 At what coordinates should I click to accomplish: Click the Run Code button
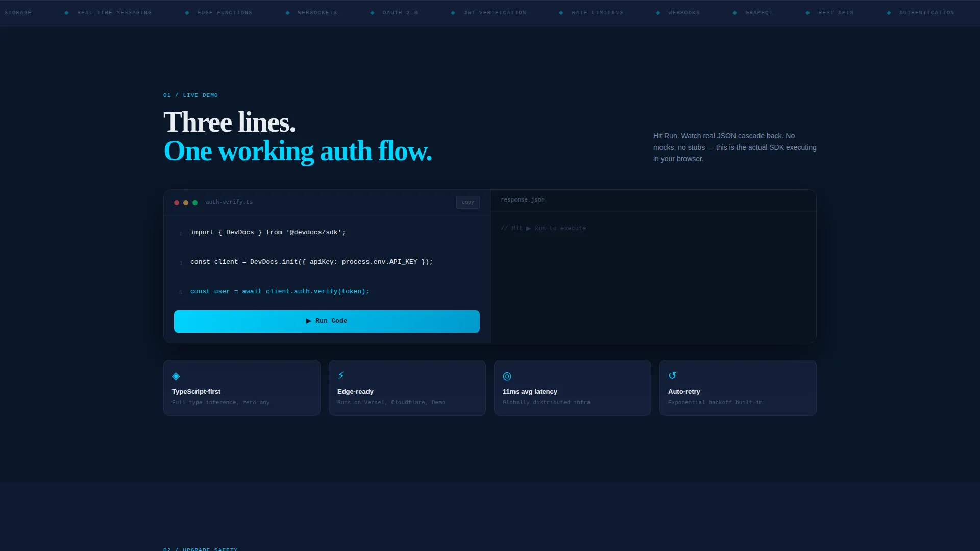[x=327, y=321]
